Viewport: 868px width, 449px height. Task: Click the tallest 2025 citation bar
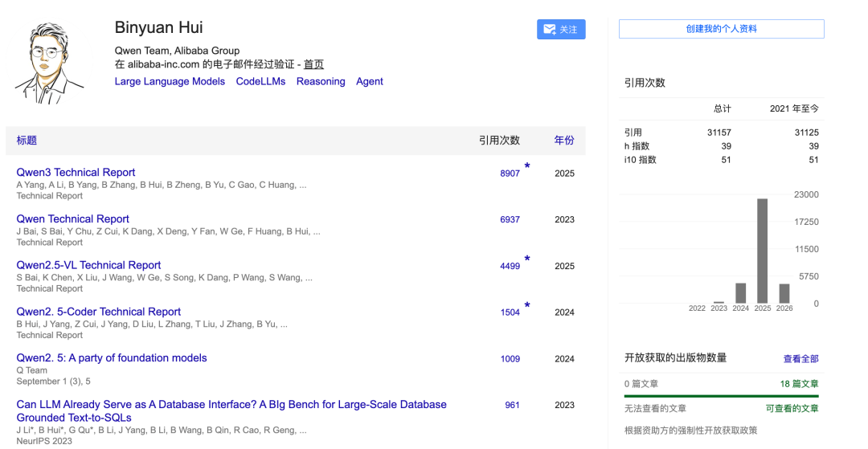[x=762, y=251]
